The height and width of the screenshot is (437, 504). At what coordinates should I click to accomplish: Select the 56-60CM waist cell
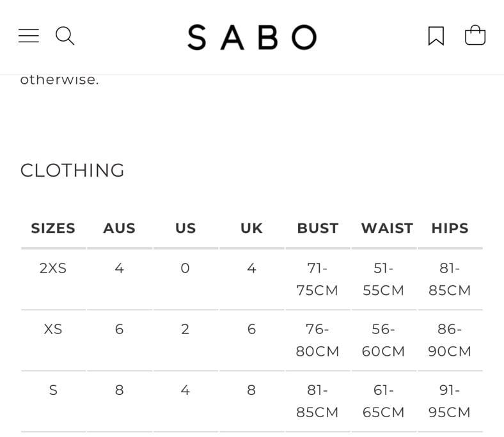click(383, 340)
